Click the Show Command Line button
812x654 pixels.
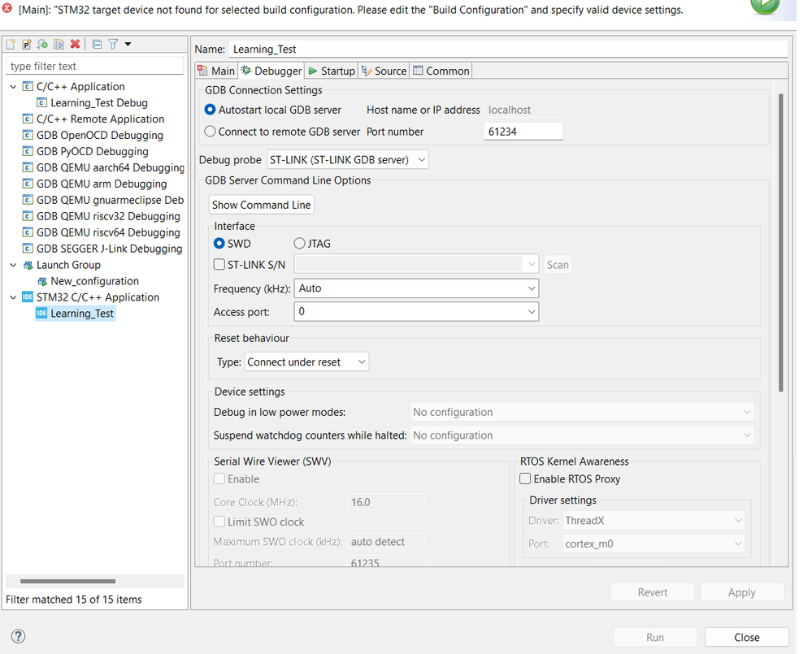[261, 205]
